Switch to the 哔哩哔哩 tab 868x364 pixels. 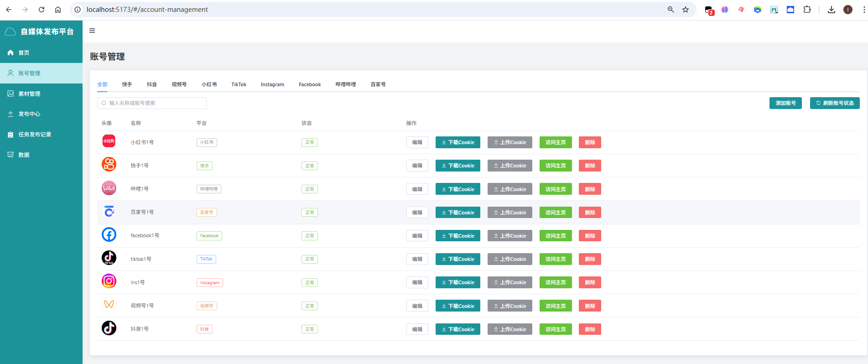point(346,84)
